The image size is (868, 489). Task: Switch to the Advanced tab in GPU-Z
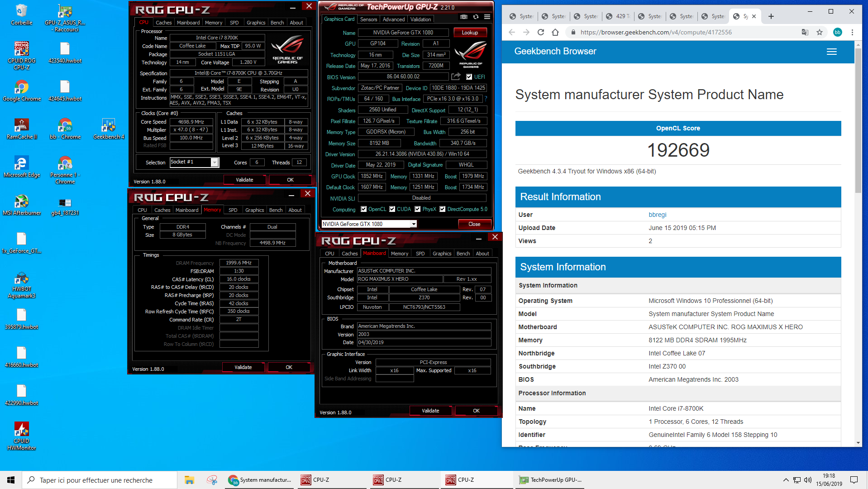[x=394, y=19]
